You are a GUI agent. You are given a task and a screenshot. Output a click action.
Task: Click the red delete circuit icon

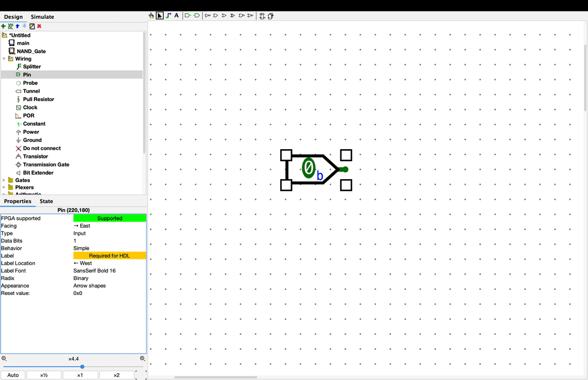point(39,26)
